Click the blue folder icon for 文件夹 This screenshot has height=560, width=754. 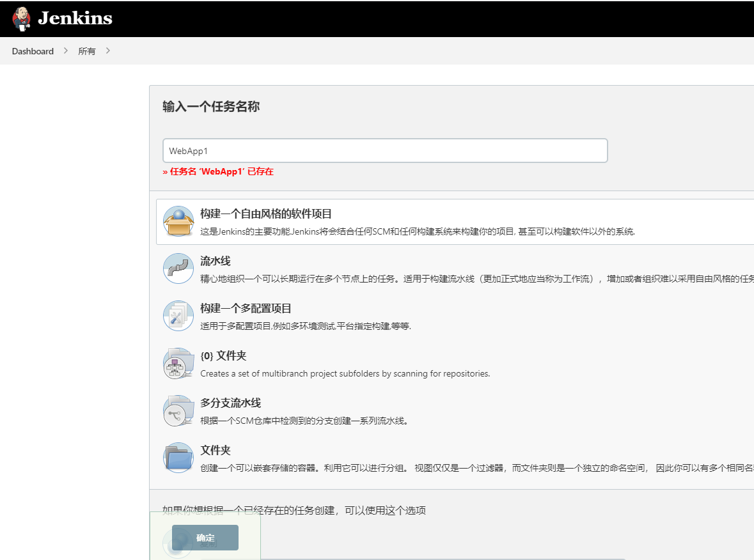pos(178,458)
